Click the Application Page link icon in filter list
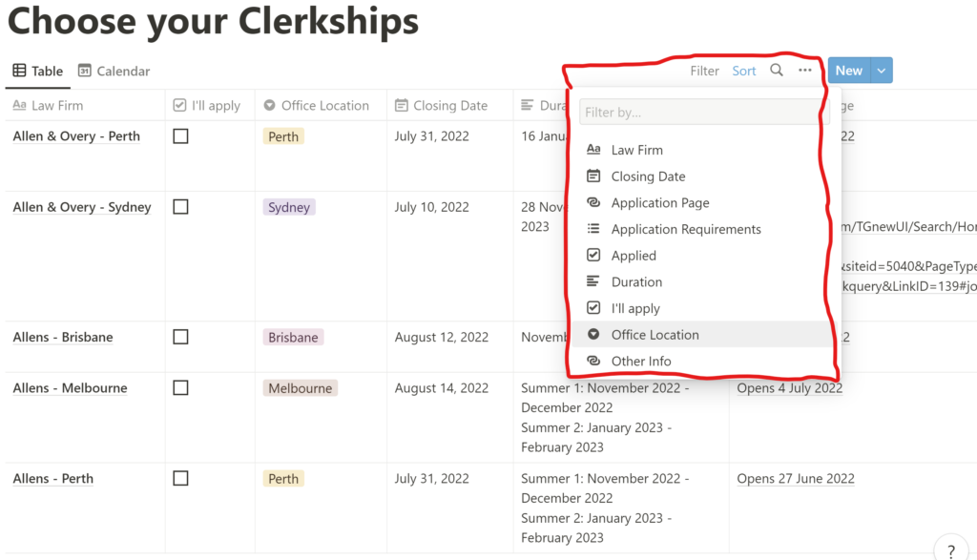 pyautogui.click(x=593, y=202)
